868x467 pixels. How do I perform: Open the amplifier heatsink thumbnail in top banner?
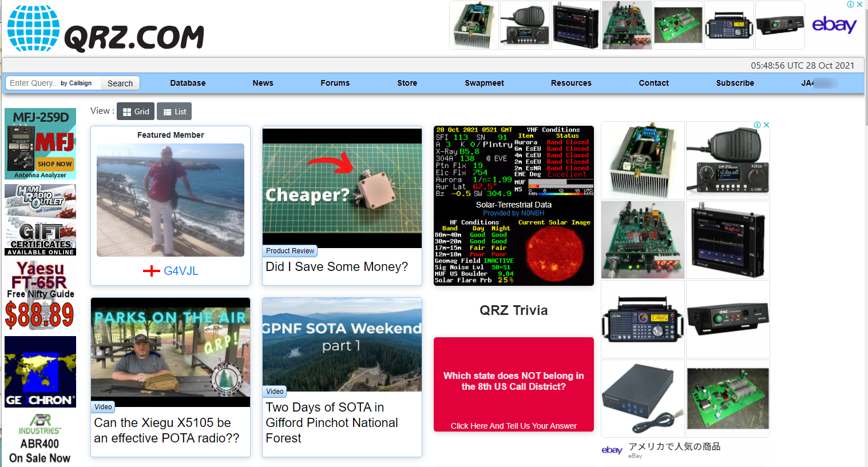click(x=474, y=25)
